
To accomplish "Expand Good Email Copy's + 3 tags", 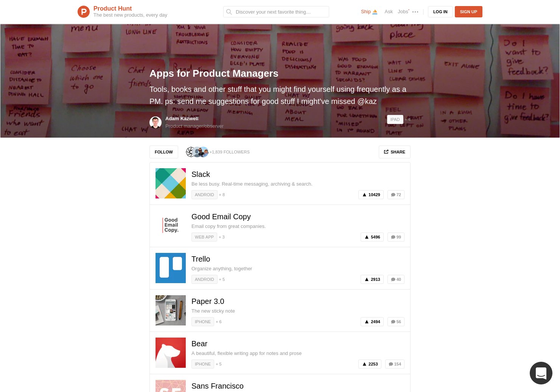I will coord(222,237).
